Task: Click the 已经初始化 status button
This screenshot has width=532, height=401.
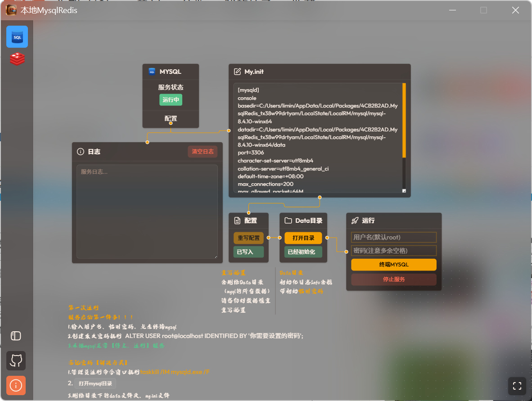Action: click(x=303, y=252)
